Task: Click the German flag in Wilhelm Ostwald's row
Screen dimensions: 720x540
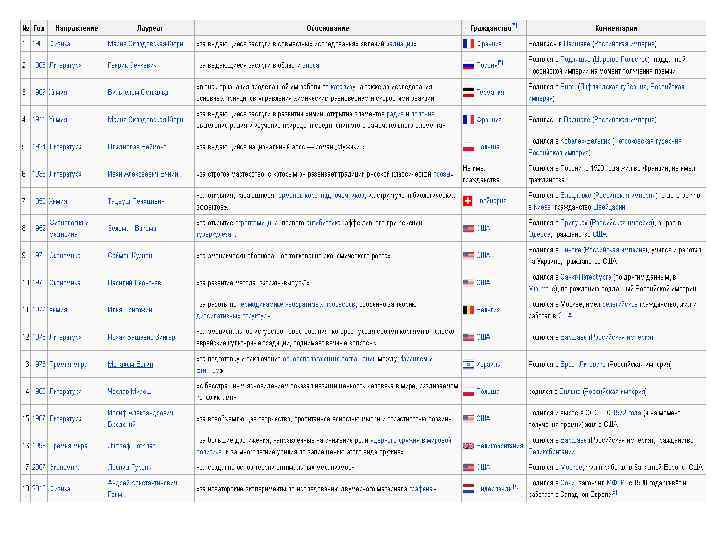Action: tap(468, 92)
